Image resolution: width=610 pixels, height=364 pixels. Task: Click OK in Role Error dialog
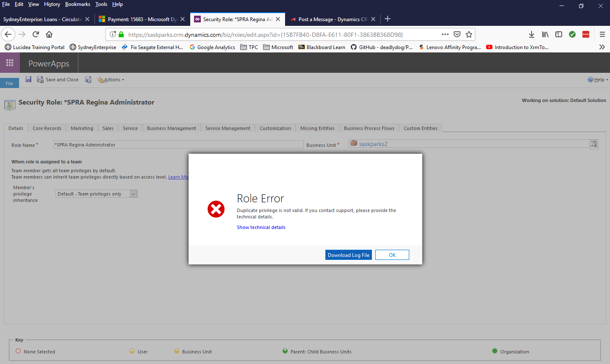(x=392, y=255)
